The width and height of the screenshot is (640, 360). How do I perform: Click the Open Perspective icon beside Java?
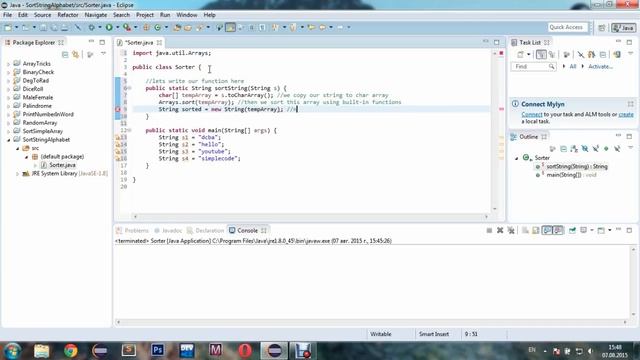(602, 28)
